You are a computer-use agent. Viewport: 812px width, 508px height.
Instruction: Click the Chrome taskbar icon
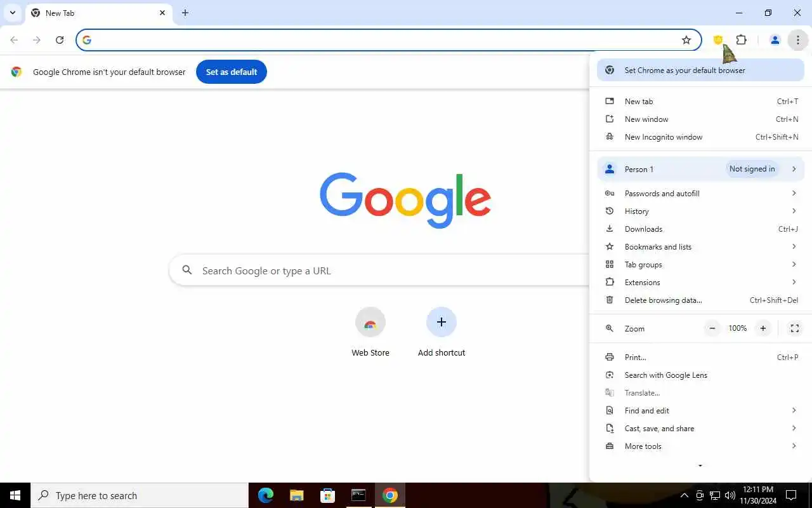(390, 495)
